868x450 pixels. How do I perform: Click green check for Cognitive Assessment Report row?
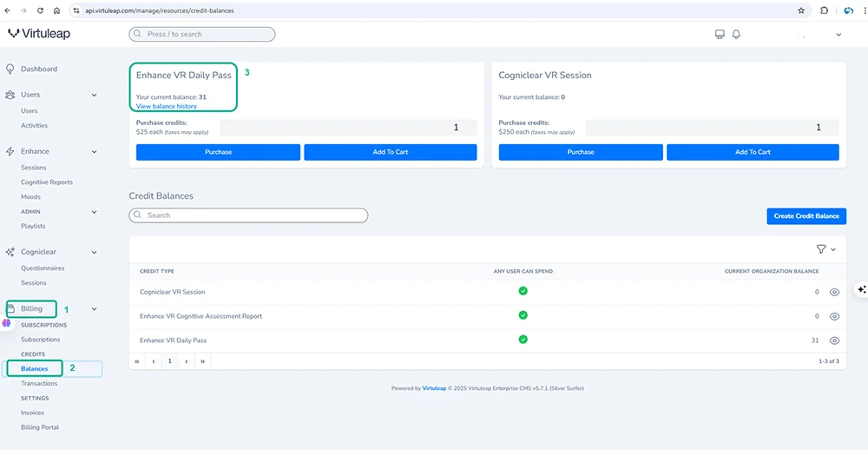[523, 314]
